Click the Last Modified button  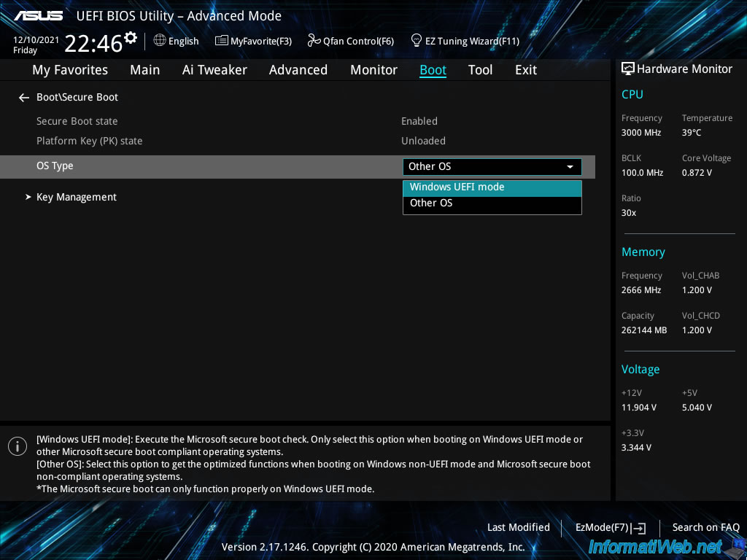(x=518, y=528)
